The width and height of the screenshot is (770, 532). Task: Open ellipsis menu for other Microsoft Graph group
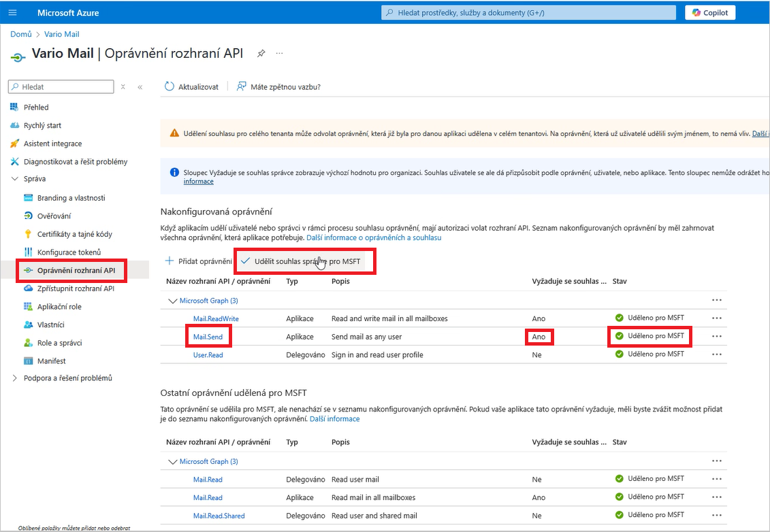pyautogui.click(x=716, y=461)
